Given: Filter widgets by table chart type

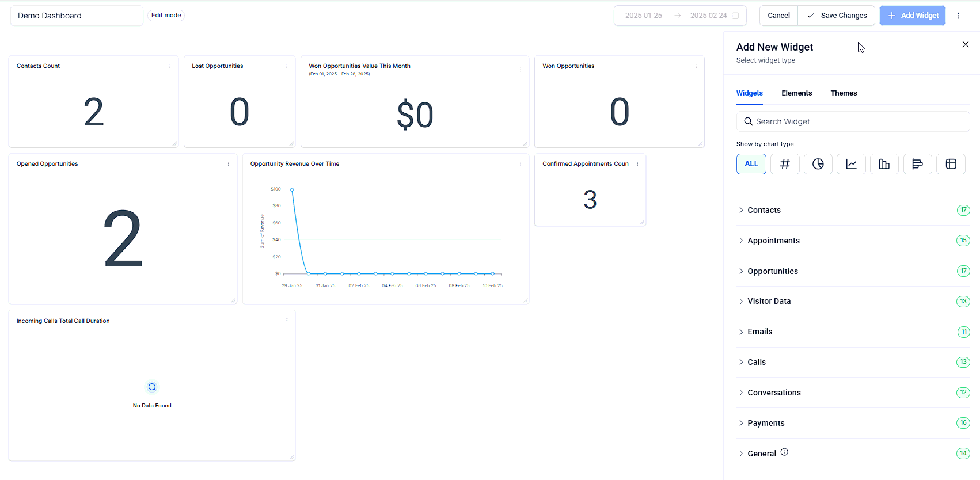Looking at the screenshot, I should [x=951, y=164].
